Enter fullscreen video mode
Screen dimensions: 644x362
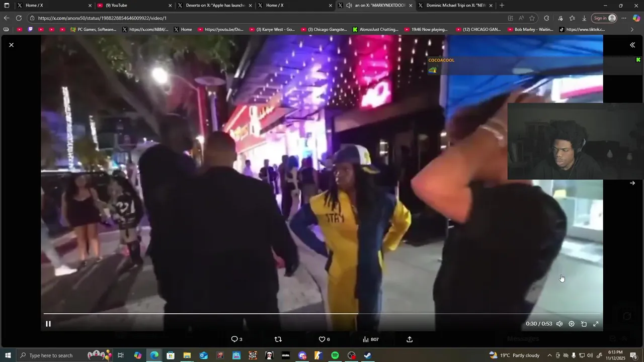coord(596,324)
